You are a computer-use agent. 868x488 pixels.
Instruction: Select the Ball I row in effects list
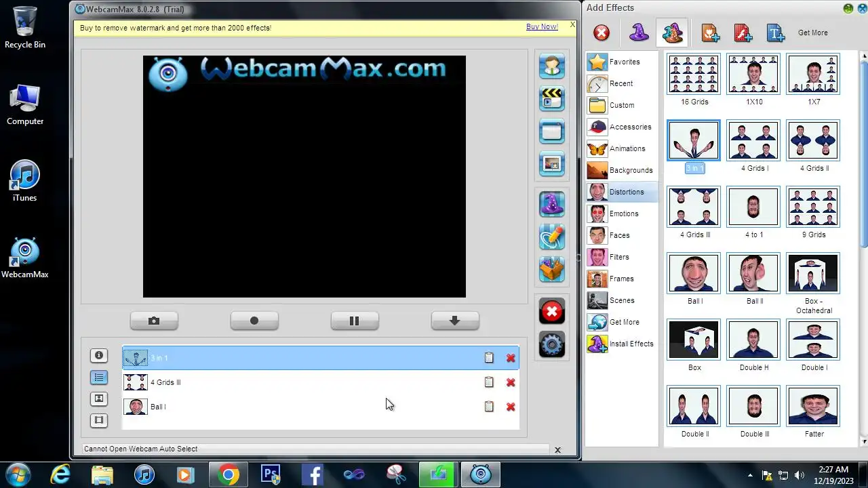[x=321, y=407]
